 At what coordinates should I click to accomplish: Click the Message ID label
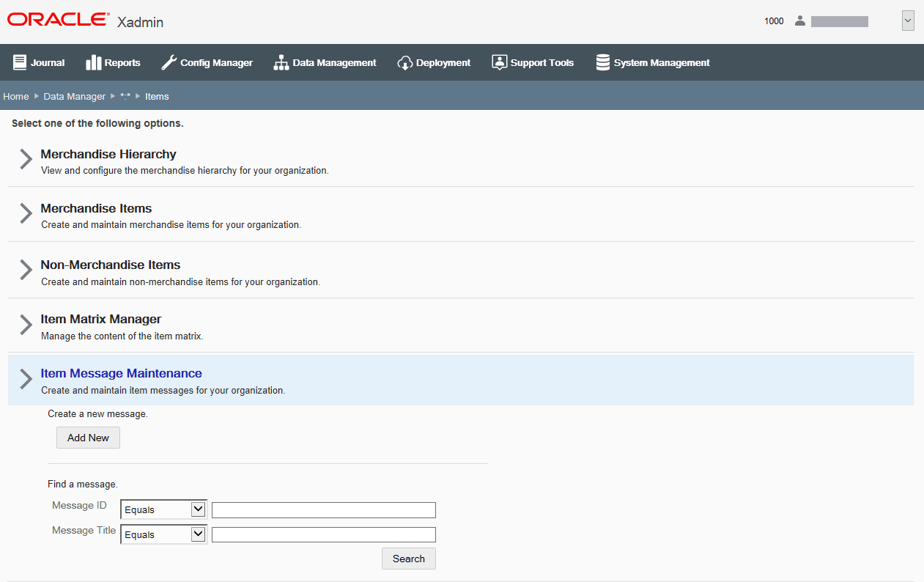point(79,505)
